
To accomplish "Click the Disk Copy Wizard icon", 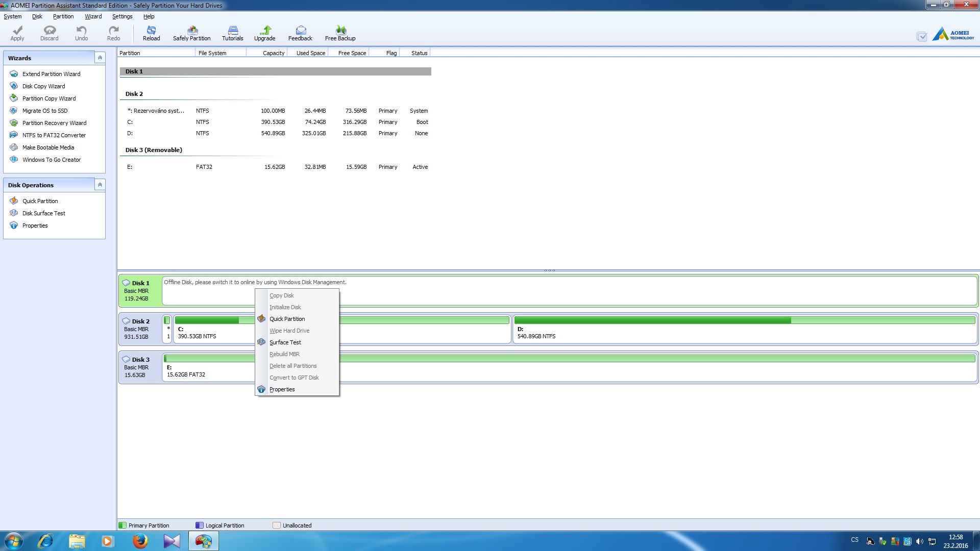I will tap(14, 86).
